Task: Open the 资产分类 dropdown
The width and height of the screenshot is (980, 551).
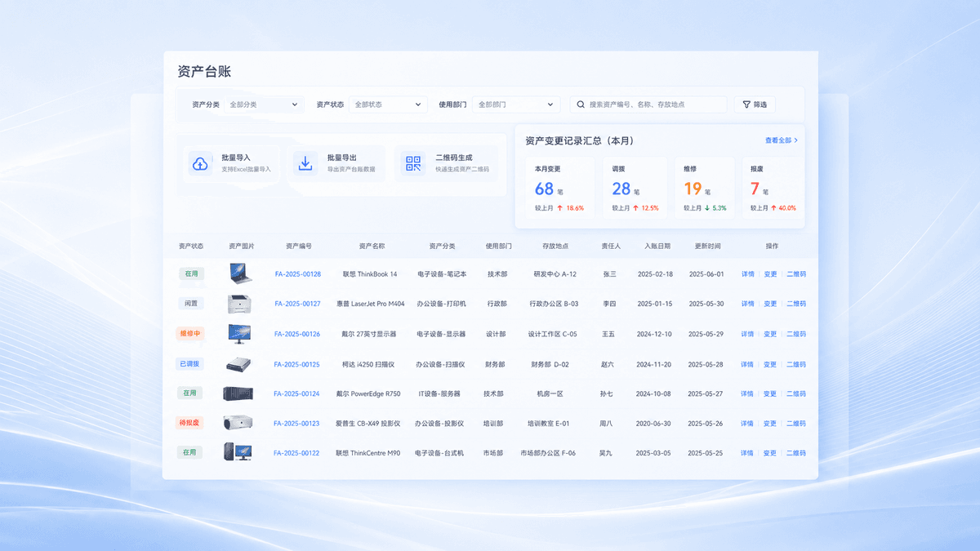Action: tap(263, 104)
